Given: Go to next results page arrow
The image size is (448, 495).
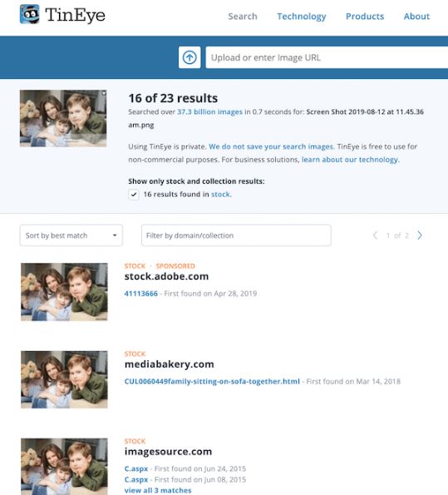Looking at the screenshot, I should 420,235.
